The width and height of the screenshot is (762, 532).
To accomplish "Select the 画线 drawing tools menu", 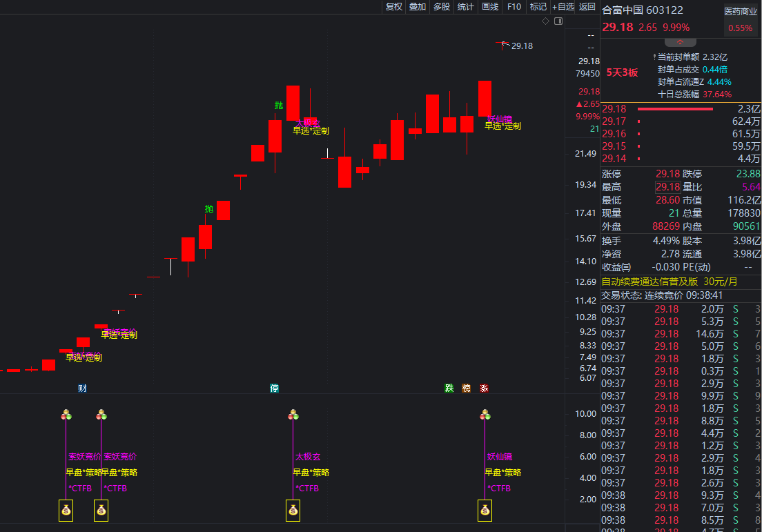I will coord(490,7).
